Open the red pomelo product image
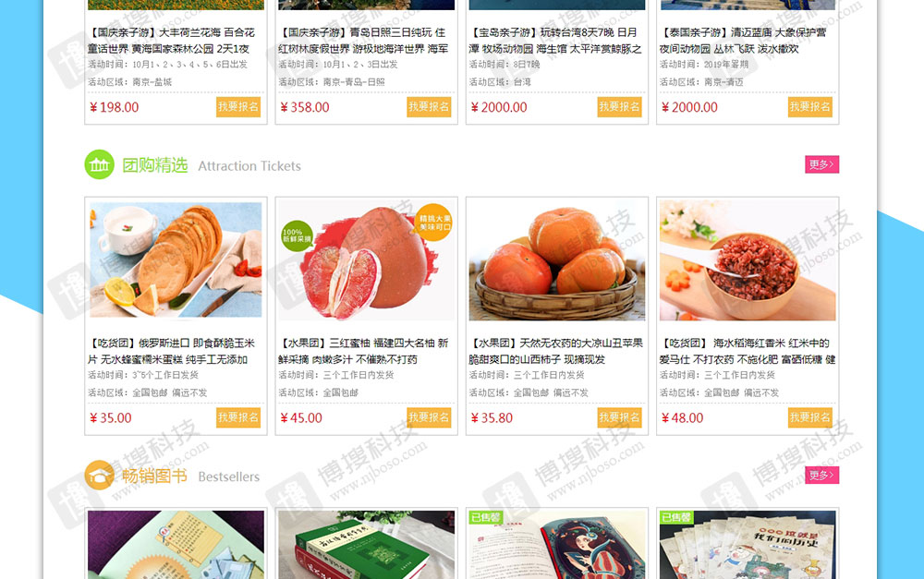This screenshot has width=924, height=579. click(x=367, y=259)
